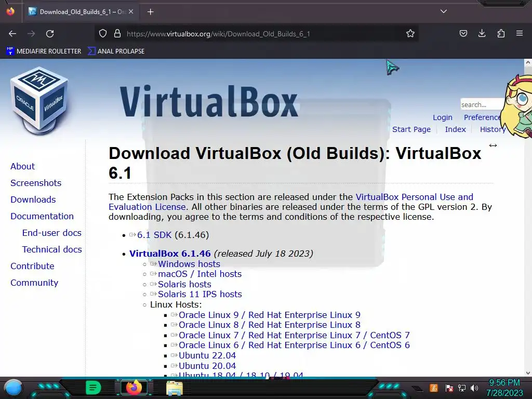The width and height of the screenshot is (532, 399).
Task: Open the About sidebar link
Action: click(22, 166)
